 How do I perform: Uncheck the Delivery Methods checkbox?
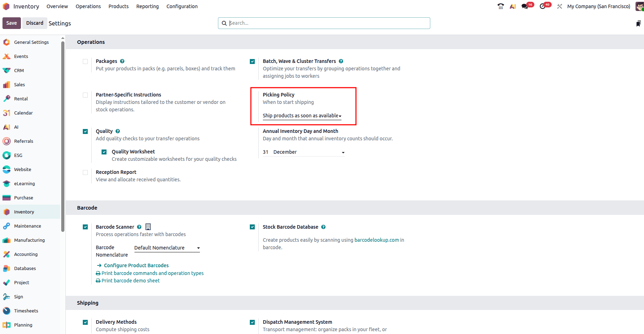click(x=85, y=322)
